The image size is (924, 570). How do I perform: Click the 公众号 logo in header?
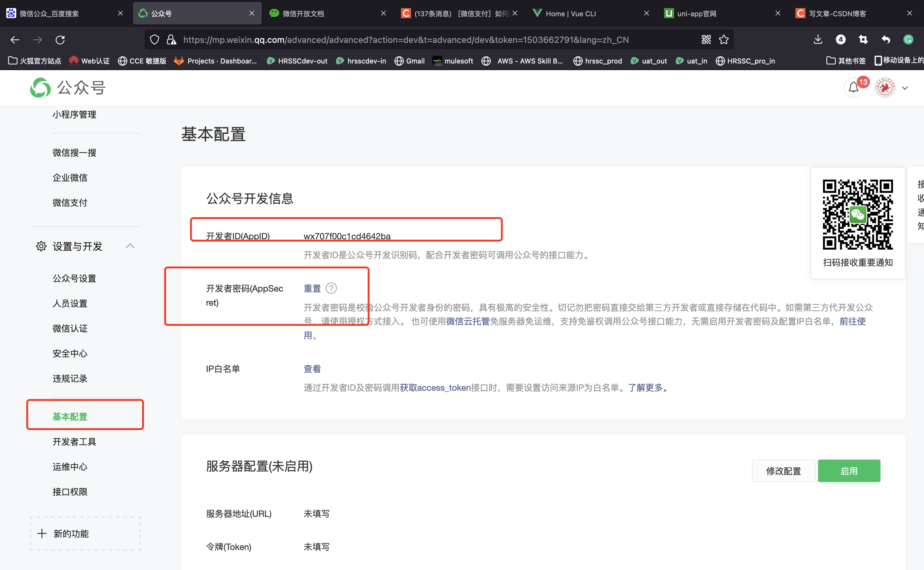[x=68, y=88]
